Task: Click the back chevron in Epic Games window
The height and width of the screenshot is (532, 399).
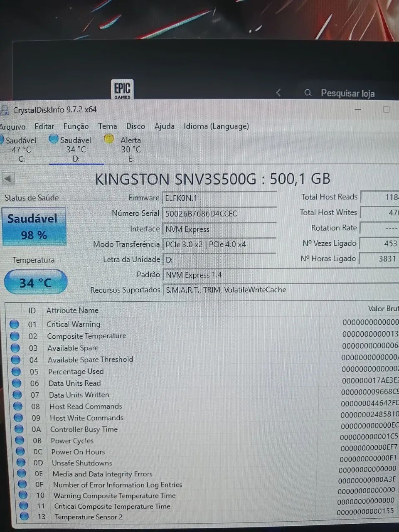Action: 278,92
